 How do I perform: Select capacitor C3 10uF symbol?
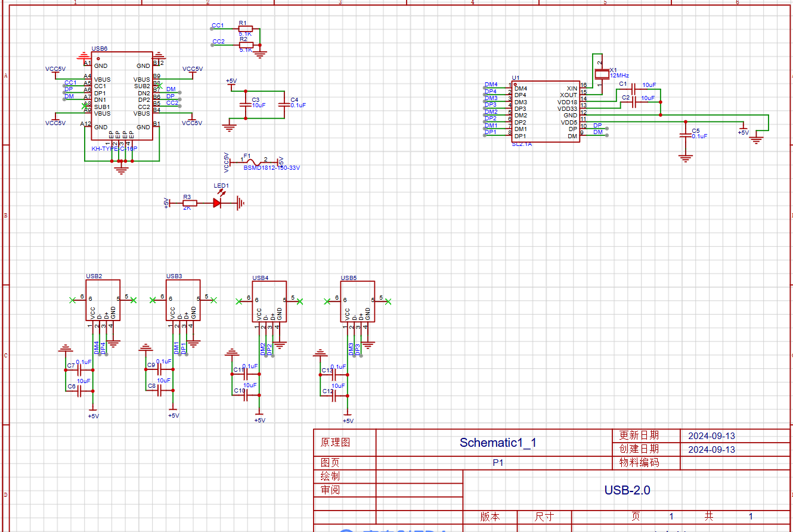pyautogui.click(x=244, y=105)
